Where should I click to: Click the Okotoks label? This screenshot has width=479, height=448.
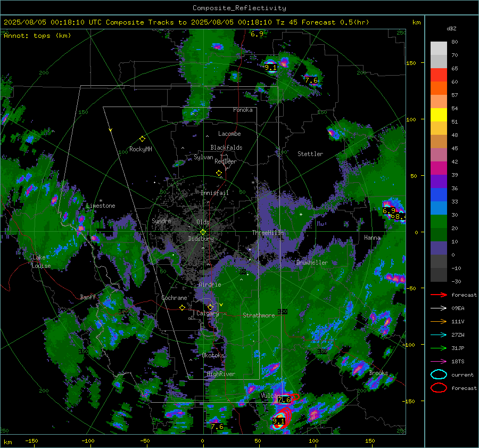pos(213,355)
